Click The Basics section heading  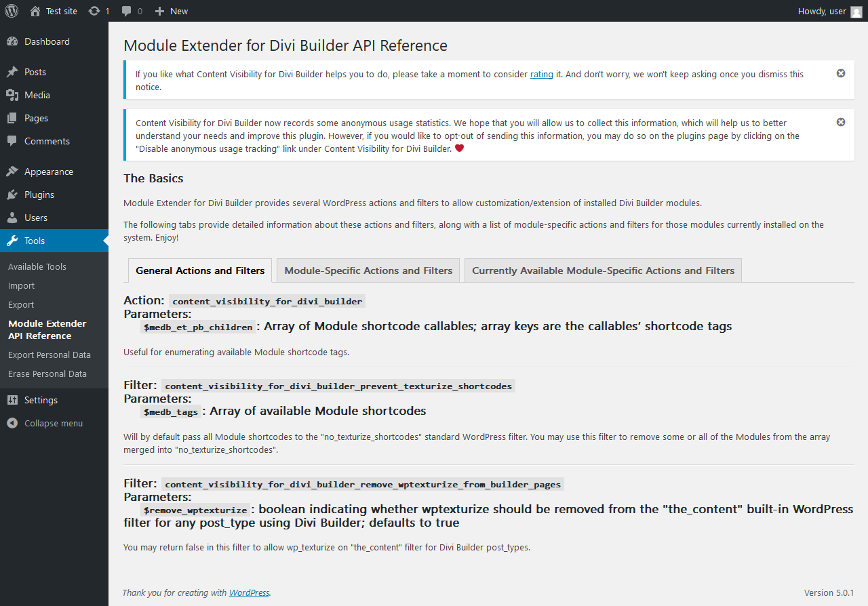(x=153, y=178)
